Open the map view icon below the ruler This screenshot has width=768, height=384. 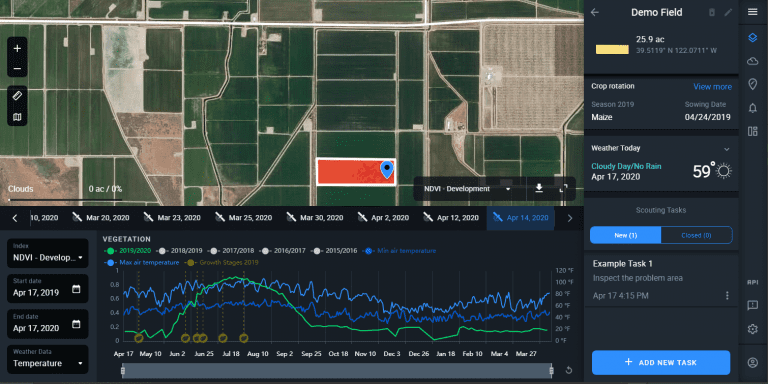pos(17,117)
